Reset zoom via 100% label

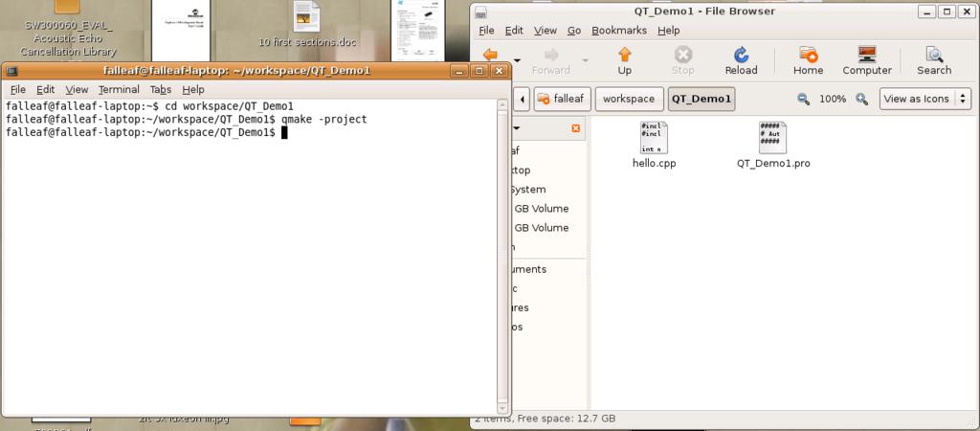coord(833,99)
